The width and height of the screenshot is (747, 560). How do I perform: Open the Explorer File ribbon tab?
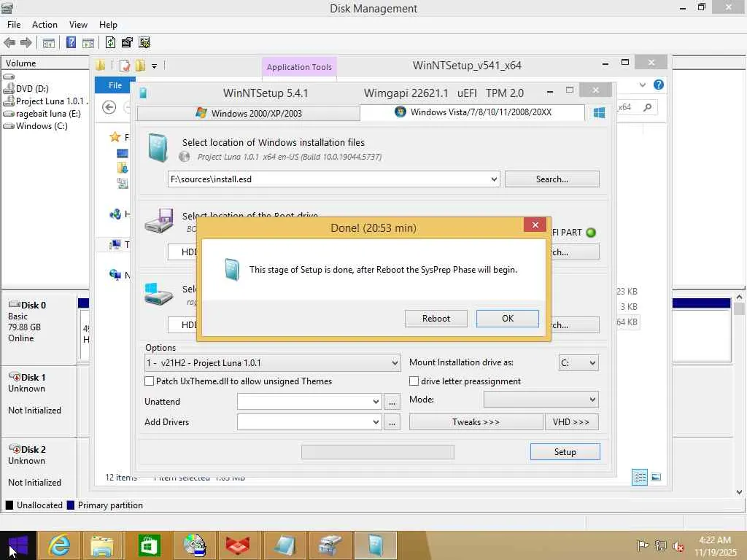click(115, 85)
